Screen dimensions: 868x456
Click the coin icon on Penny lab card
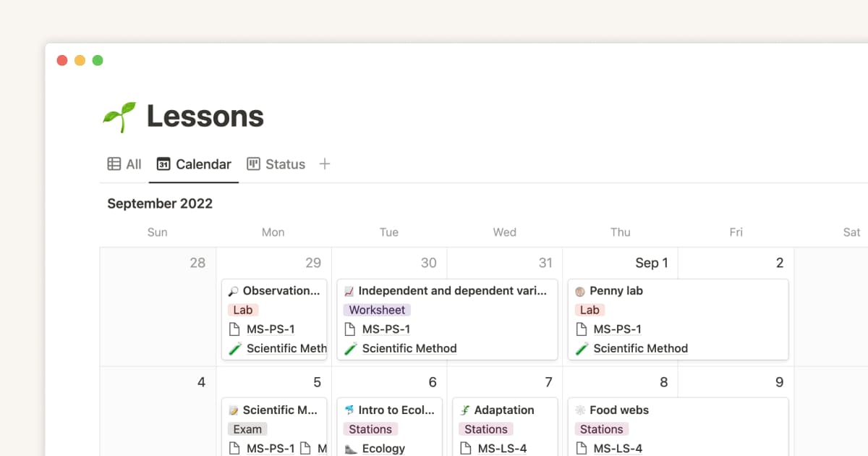click(x=580, y=291)
